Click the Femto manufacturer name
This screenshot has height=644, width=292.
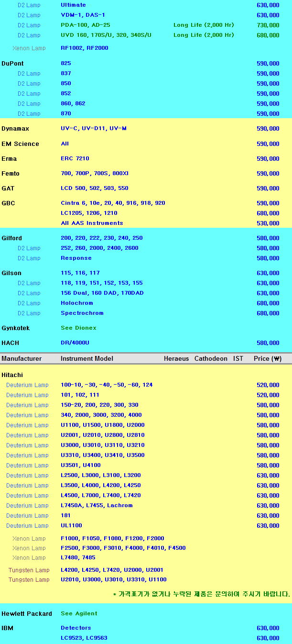click(x=11, y=174)
